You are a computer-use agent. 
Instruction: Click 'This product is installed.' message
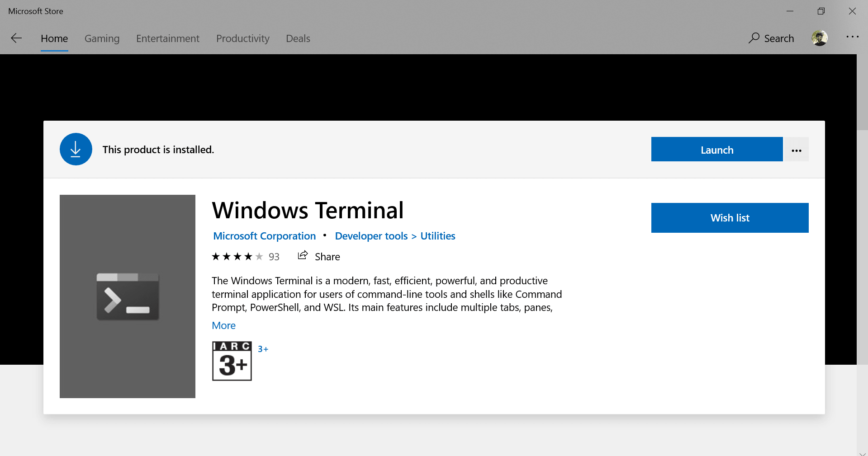158,150
